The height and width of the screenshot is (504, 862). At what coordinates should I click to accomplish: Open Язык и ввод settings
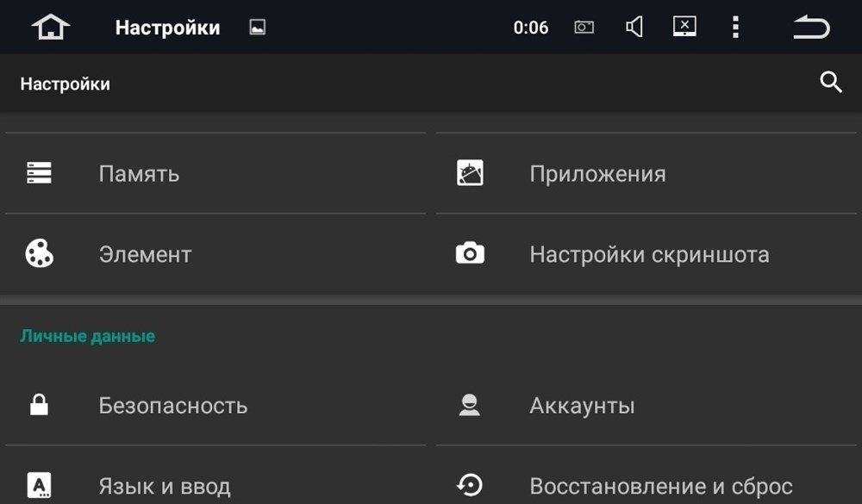(164, 487)
